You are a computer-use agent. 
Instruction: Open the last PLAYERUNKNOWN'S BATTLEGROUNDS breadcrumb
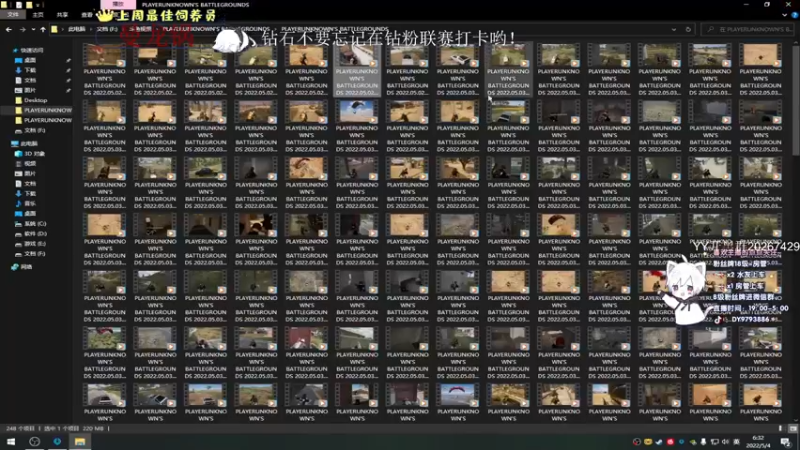[335, 29]
